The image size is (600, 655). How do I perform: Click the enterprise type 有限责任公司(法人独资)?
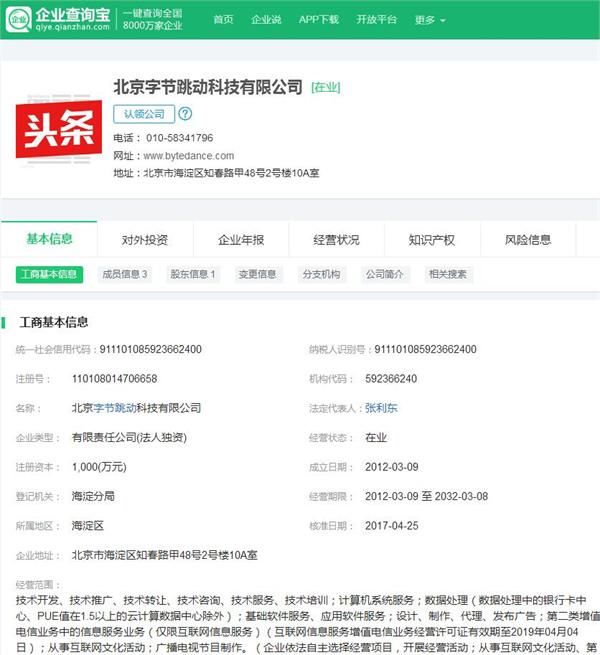point(129,437)
